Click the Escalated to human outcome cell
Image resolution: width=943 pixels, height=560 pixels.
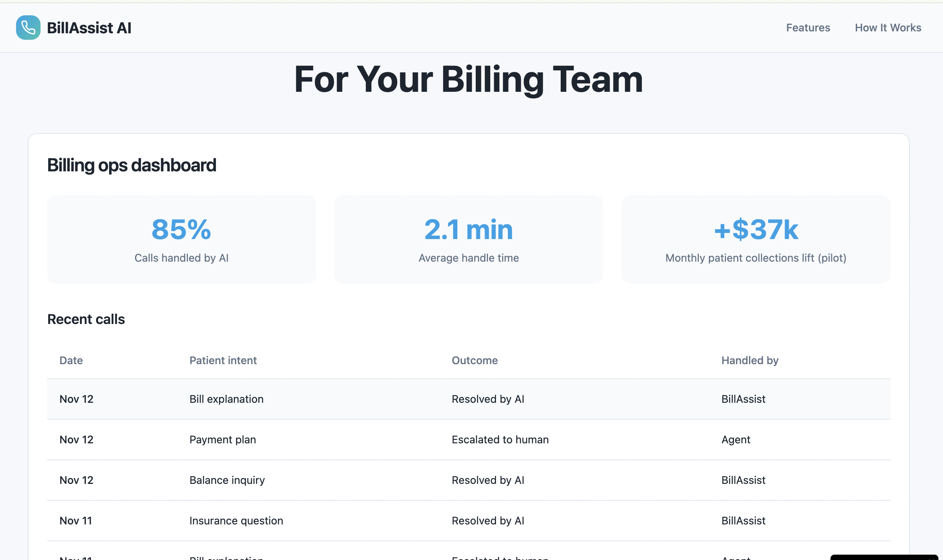coord(500,440)
